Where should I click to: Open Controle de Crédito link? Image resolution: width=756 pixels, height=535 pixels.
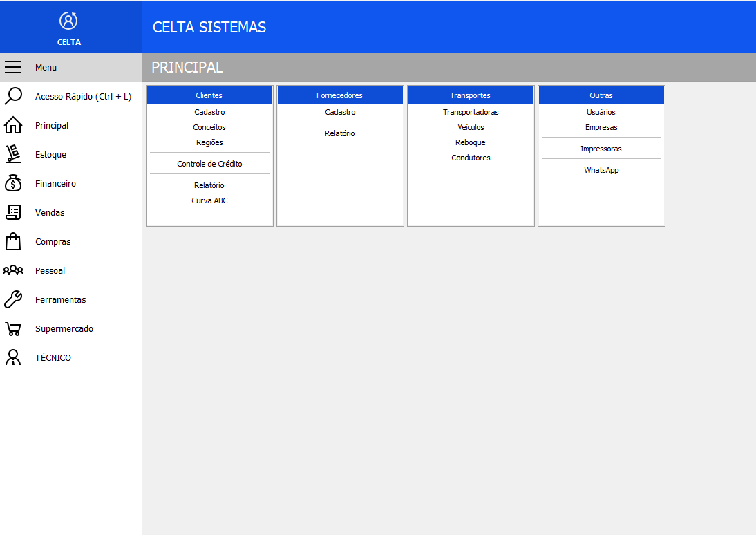(x=209, y=164)
